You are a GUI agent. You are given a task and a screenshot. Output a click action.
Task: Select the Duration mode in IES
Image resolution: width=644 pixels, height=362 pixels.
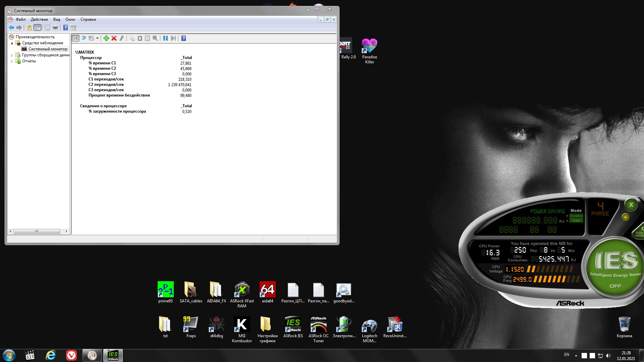(x=576, y=216)
